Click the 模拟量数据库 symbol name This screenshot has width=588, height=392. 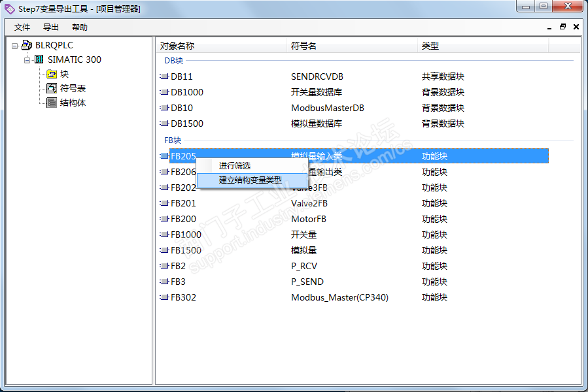[317, 124]
